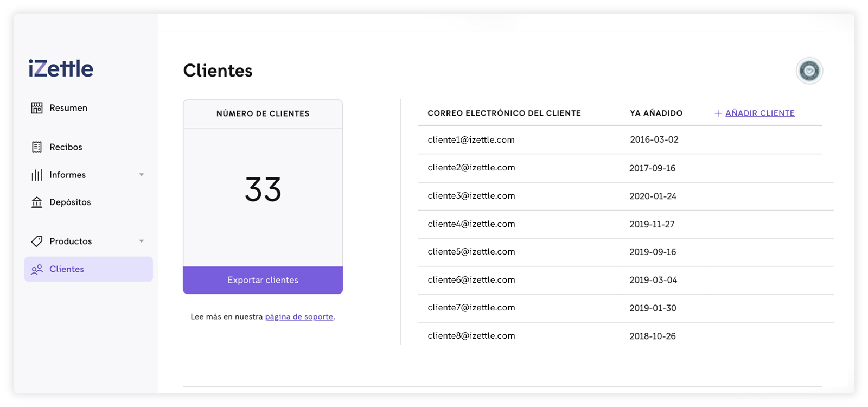The height and width of the screenshot is (407, 868).
Task: Click the Productos tag icon
Action: (x=36, y=241)
